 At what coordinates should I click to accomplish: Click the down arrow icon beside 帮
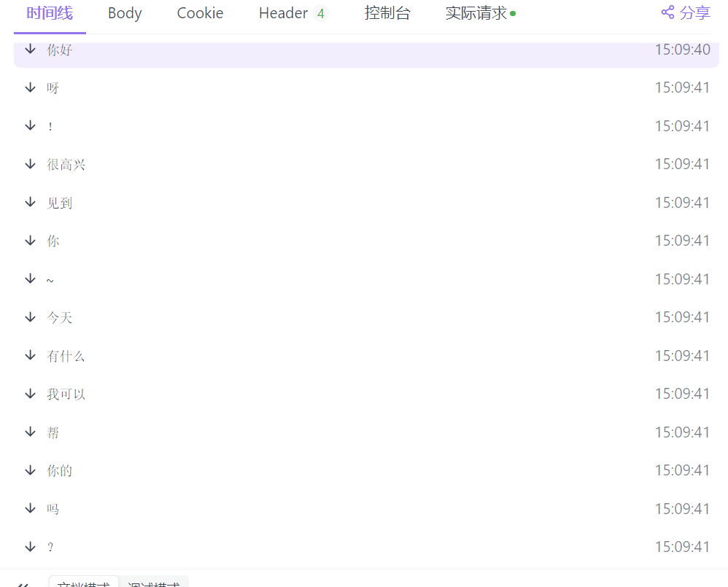(30, 432)
